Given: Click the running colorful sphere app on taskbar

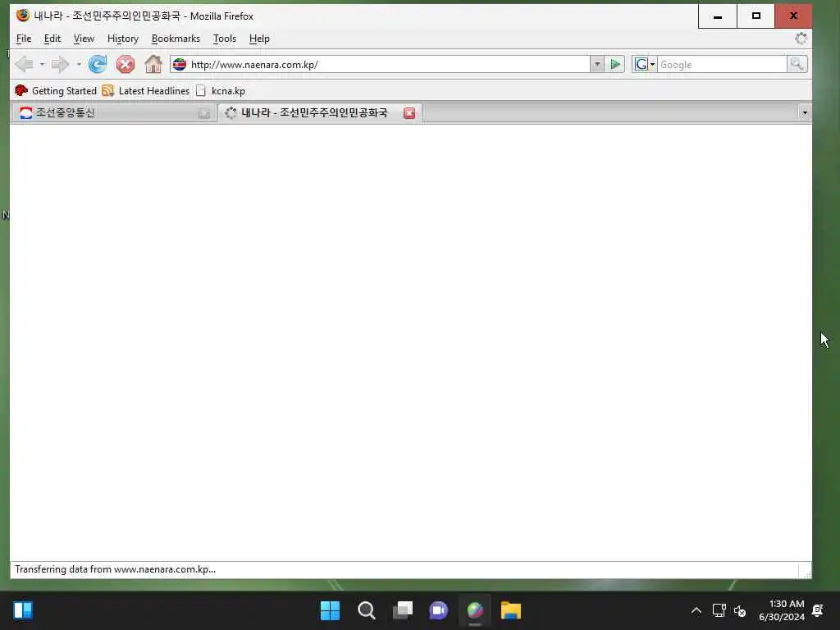Looking at the screenshot, I should click(x=475, y=610).
